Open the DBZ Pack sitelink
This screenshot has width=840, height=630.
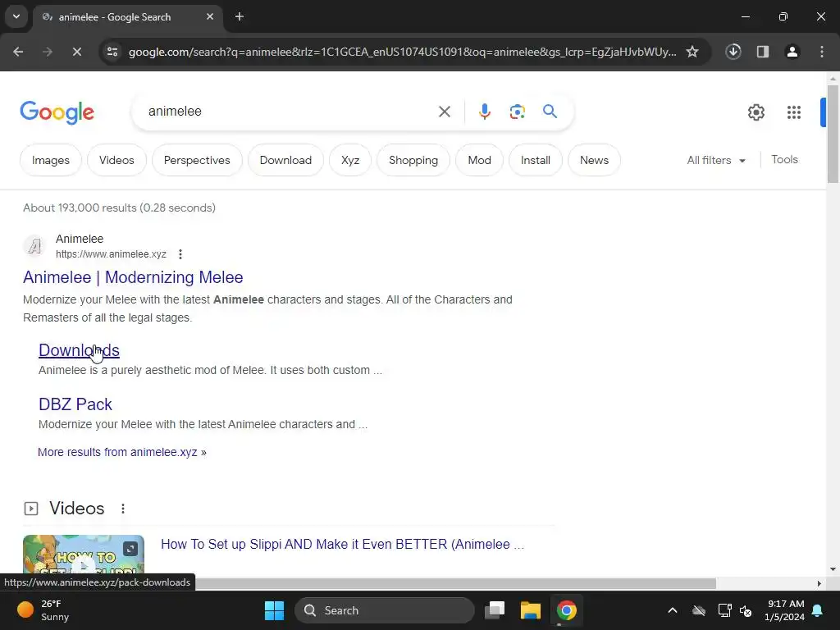pos(75,404)
